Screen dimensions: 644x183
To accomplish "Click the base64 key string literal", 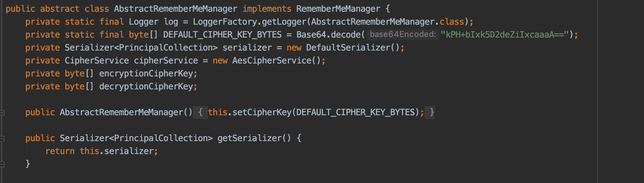I will click(x=504, y=35).
